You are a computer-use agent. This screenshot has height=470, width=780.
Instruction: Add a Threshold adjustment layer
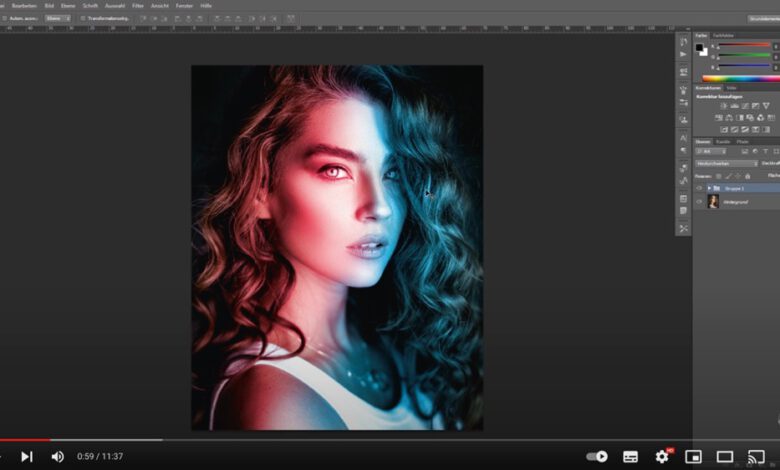(745, 130)
